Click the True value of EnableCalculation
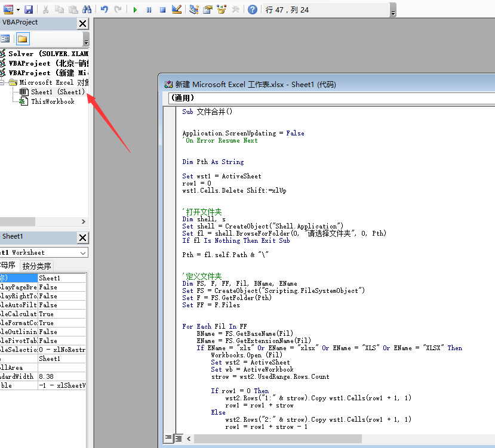This screenshot has width=495, height=448. pyautogui.click(x=62, y=314)
